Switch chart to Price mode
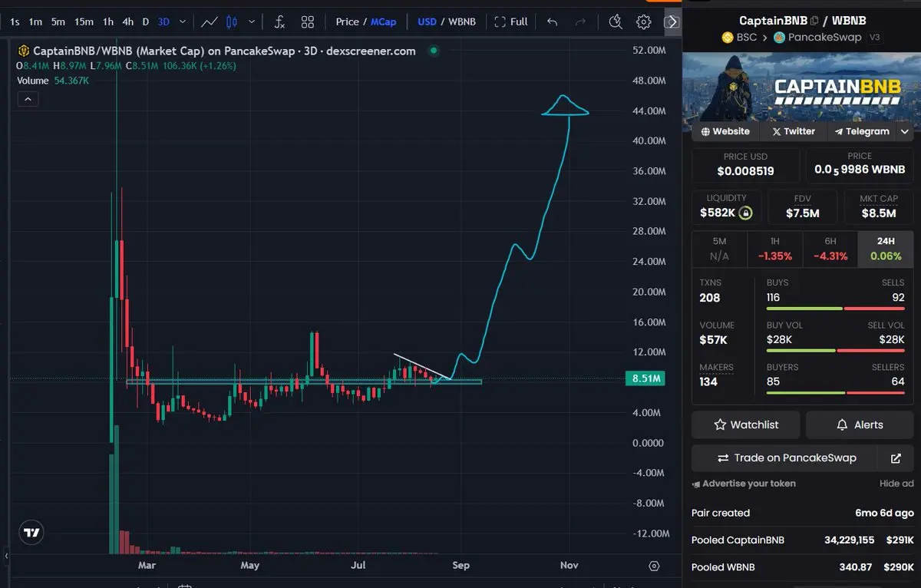Image resolution: width=921 pixels, height=588 pixels. pyautogui.click(x=347, y=21)
